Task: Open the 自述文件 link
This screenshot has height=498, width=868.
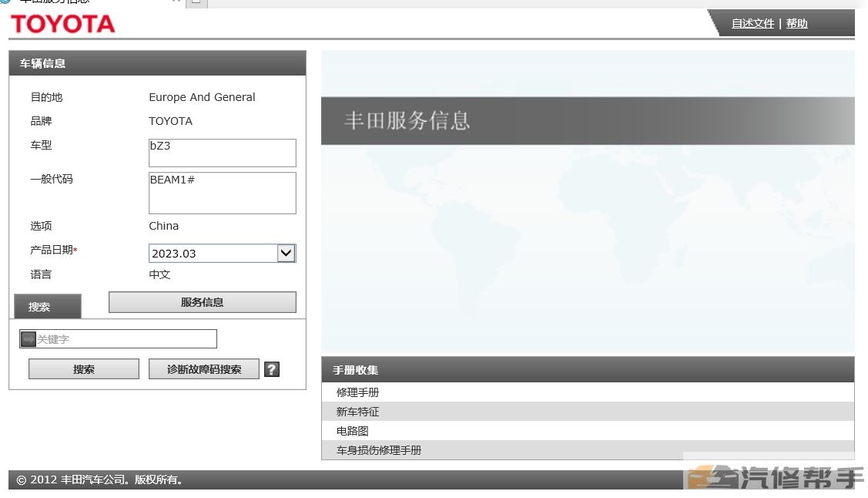Action: 752,23
